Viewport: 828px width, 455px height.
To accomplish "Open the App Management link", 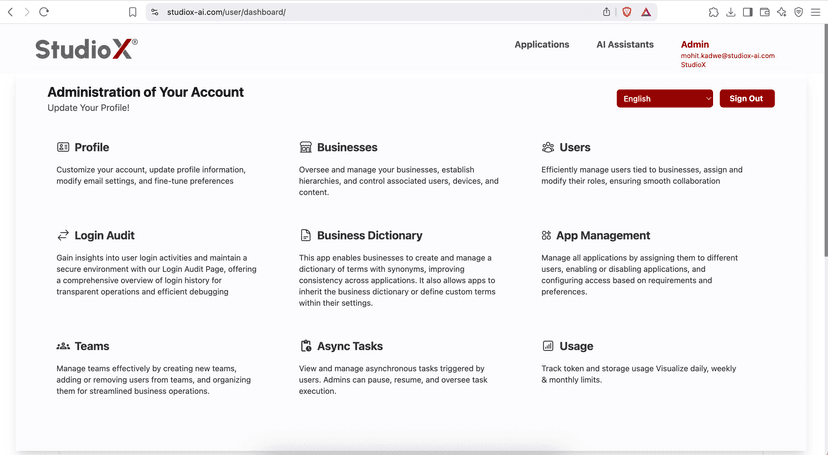I will (603, 235).
